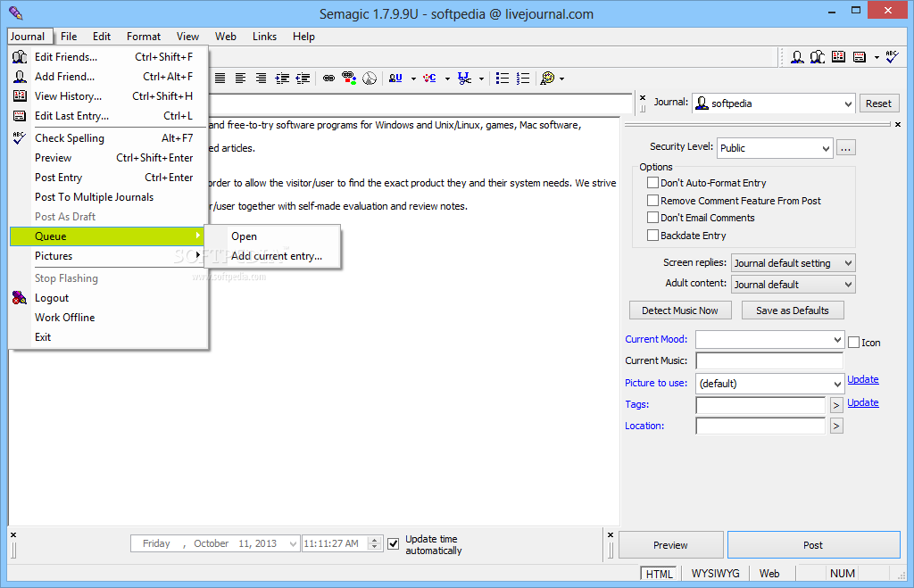This screenshot has width=914, height=588.
Task: Click into the Tags input field
Action: pos(760,404)
